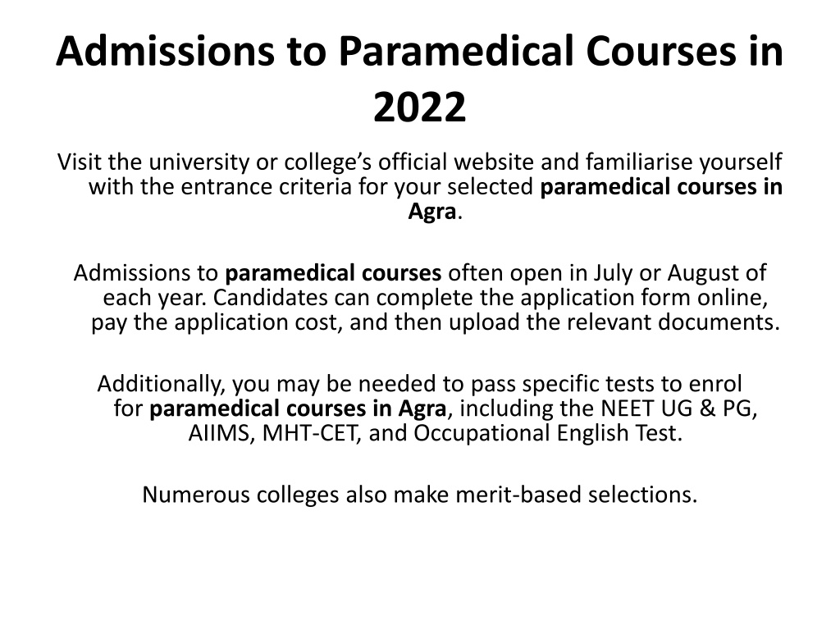The height and width of the screenshot is (630, 840).
Task: Click bold 'paramedical courses' in second paragraph
Action: click(x=333, y=273)
